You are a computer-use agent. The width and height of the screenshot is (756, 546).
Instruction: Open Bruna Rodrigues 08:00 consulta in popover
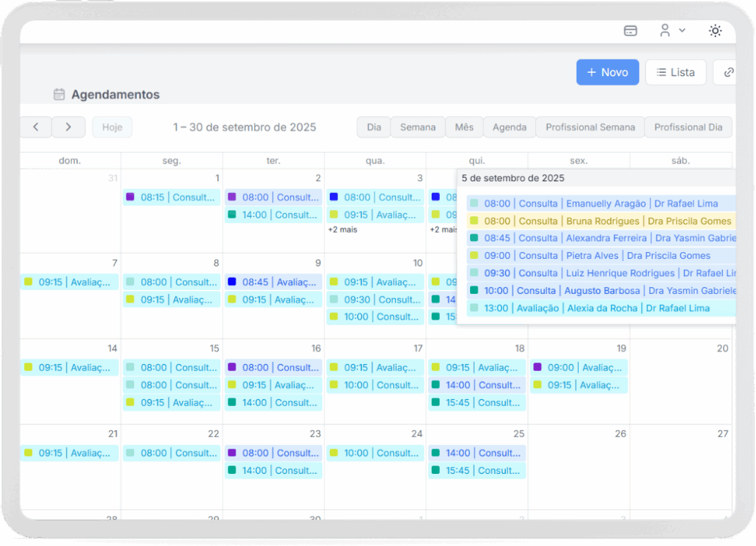click(601, 221)
